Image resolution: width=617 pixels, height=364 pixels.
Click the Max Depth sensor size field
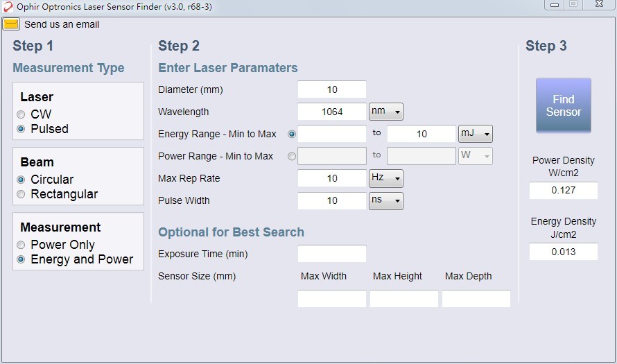[x=476, y=299]
